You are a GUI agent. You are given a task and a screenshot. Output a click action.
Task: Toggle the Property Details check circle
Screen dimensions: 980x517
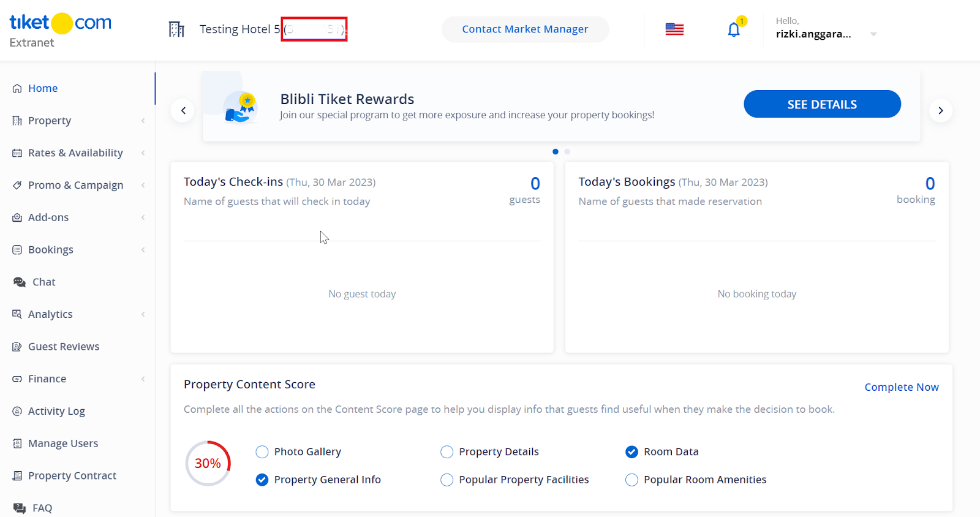[447, 452]
